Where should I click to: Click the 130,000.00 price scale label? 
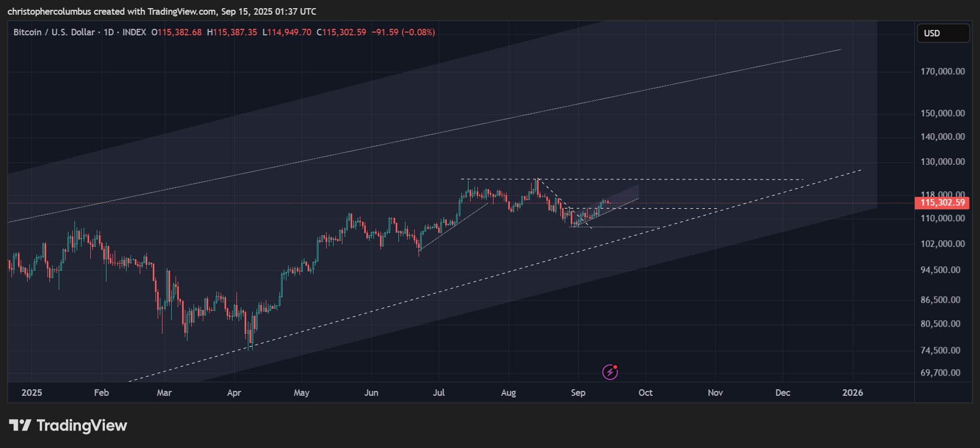tap(942, 161)
